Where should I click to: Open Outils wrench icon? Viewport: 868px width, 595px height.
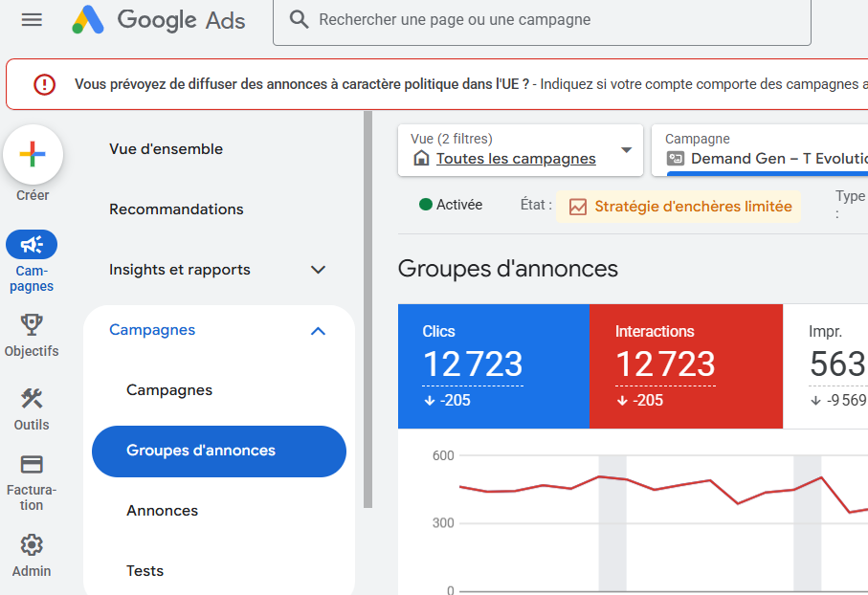32,399
